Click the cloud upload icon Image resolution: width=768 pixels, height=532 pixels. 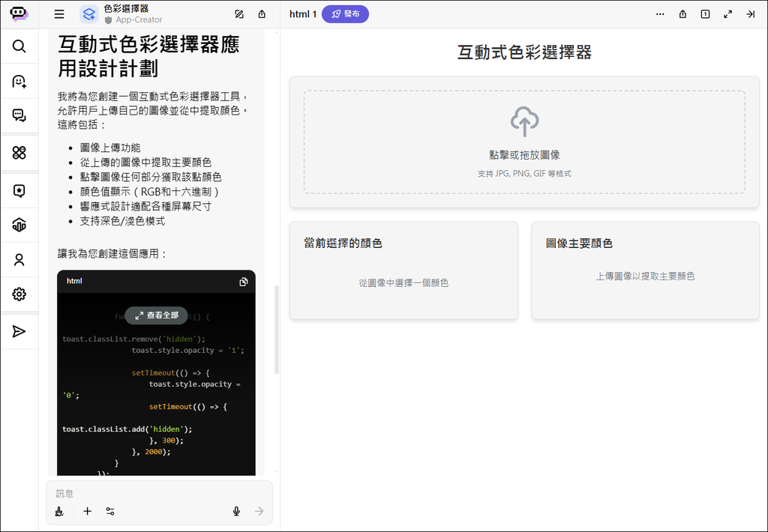524,121
